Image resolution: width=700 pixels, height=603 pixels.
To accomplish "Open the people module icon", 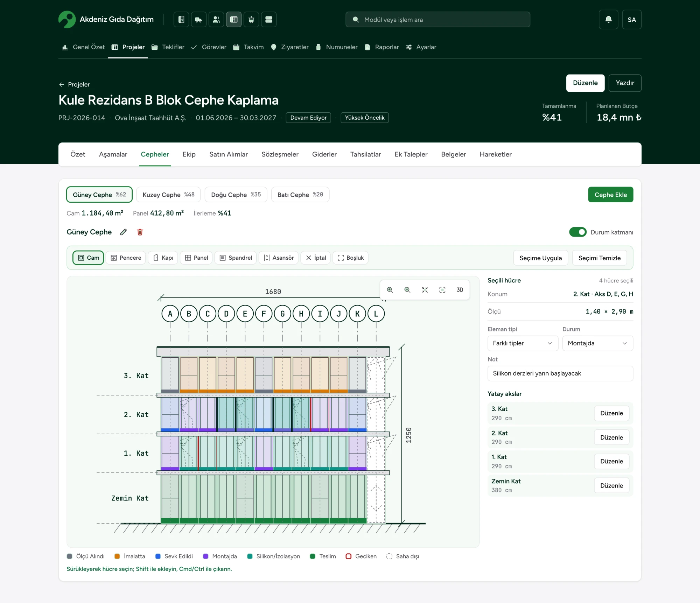I will point(216,20).
